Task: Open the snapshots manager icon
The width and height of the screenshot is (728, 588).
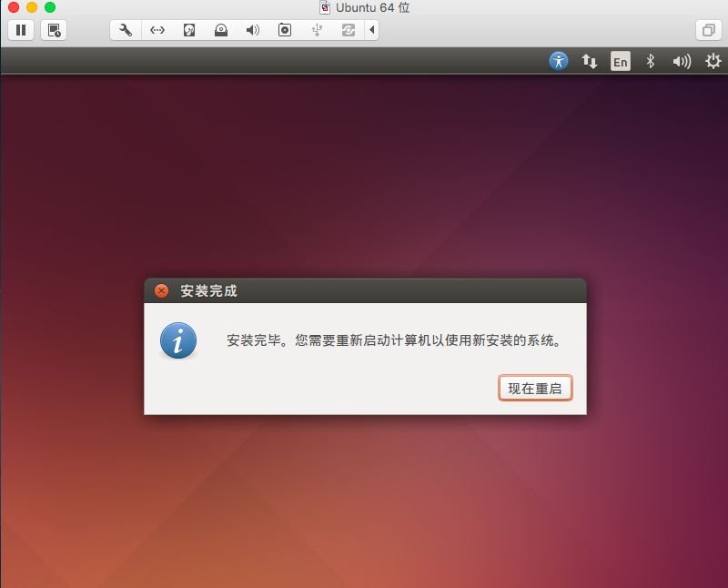Action: [54, 30]
